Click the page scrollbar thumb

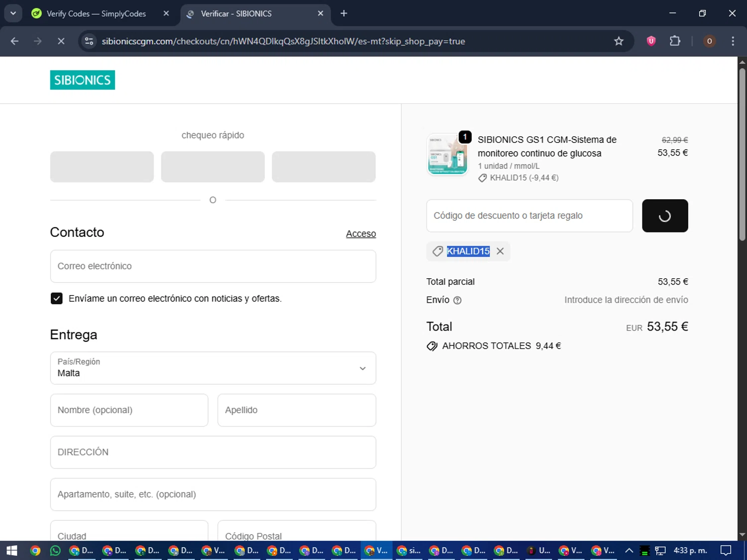pos(742,154)
